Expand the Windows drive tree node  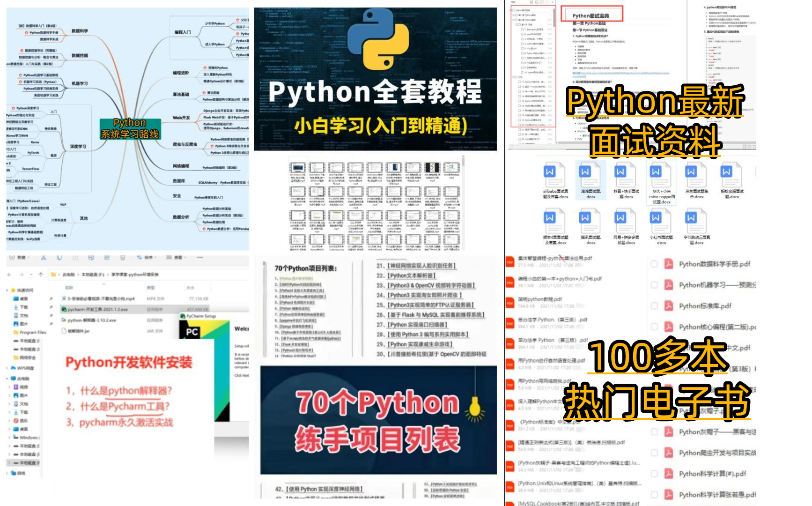click(x=10, y=438)
